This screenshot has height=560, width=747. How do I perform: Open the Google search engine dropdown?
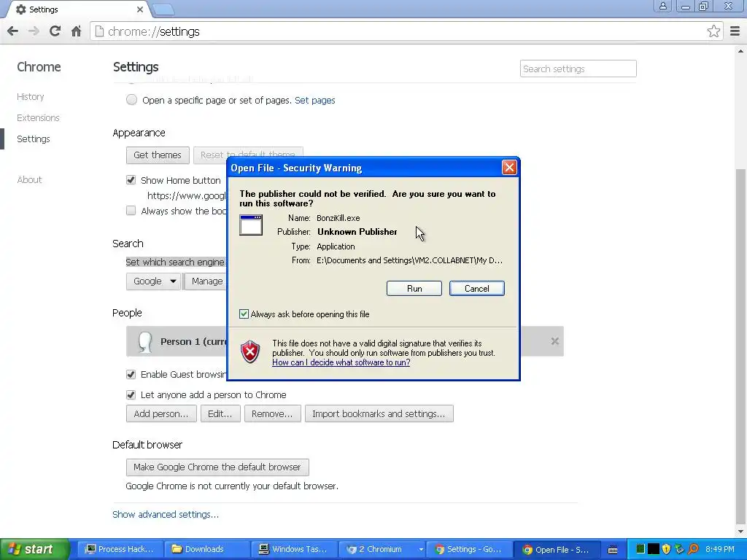coord(153,281)
